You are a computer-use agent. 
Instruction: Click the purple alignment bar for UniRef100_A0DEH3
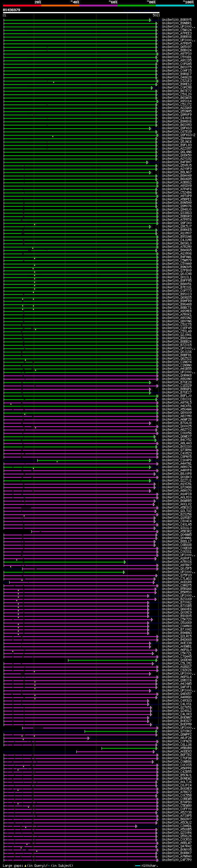115,751
